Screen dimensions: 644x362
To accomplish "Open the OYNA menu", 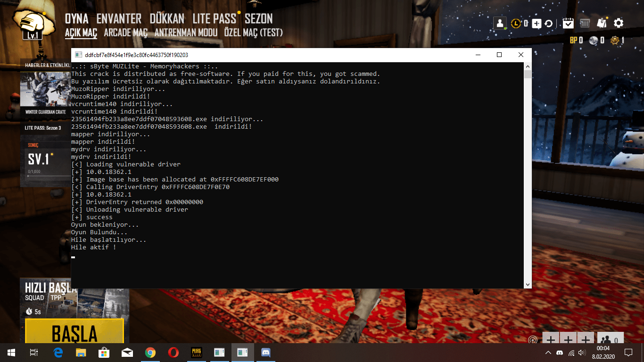I will [x=77, y=19].
